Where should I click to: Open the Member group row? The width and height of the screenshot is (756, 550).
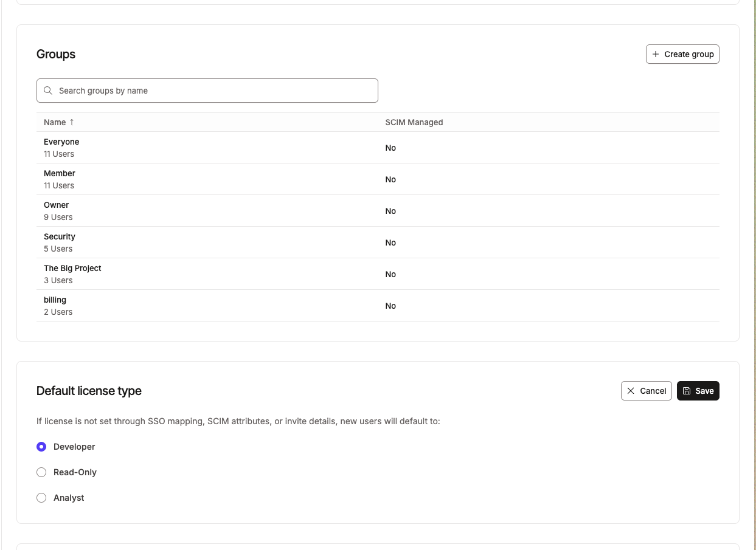coord(378,179)
